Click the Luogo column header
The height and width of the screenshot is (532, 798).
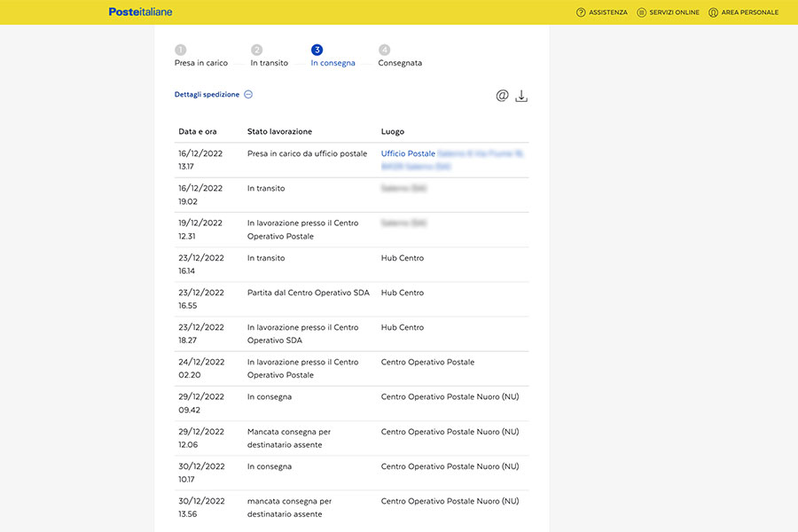393,131
